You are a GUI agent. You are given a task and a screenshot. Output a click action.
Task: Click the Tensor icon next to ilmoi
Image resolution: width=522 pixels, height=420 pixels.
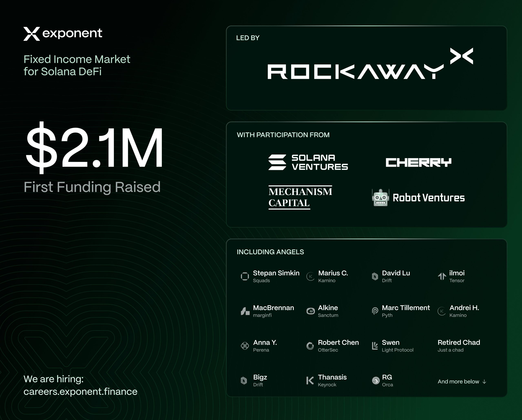click(x=442, y=276)
